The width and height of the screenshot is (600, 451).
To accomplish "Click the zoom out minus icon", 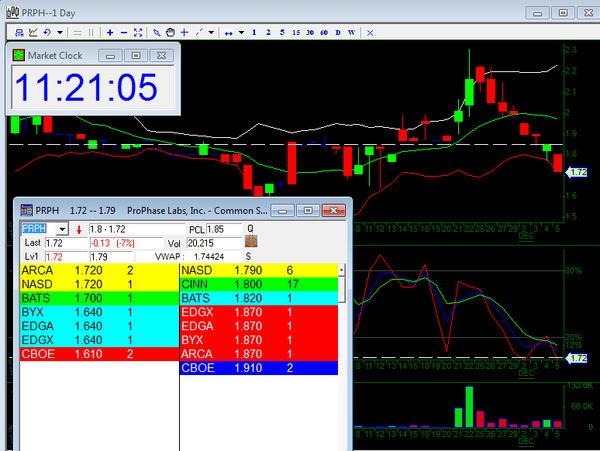I will 122,33.
